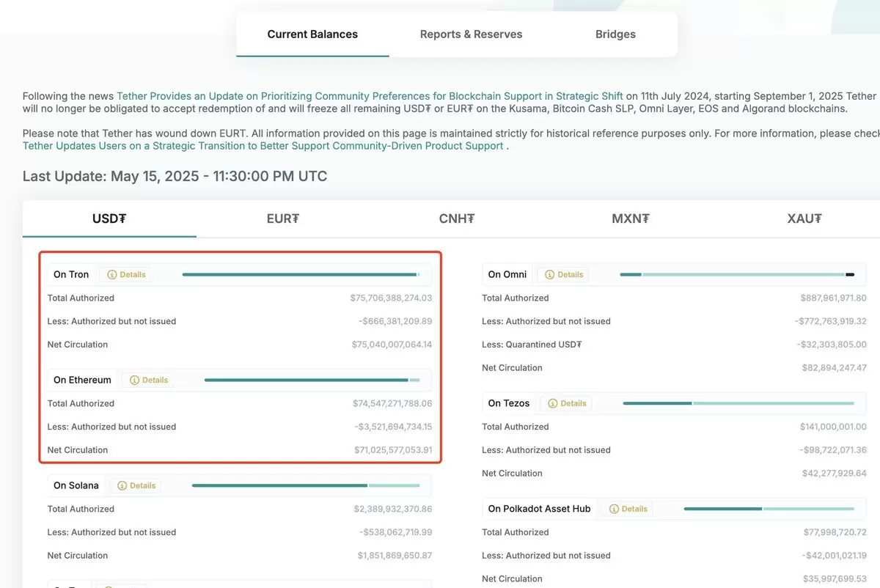The image size is (880, 588).
Task: Select the USD₮ currency tab
Action: pyautogui.click(x=109, y=218)
